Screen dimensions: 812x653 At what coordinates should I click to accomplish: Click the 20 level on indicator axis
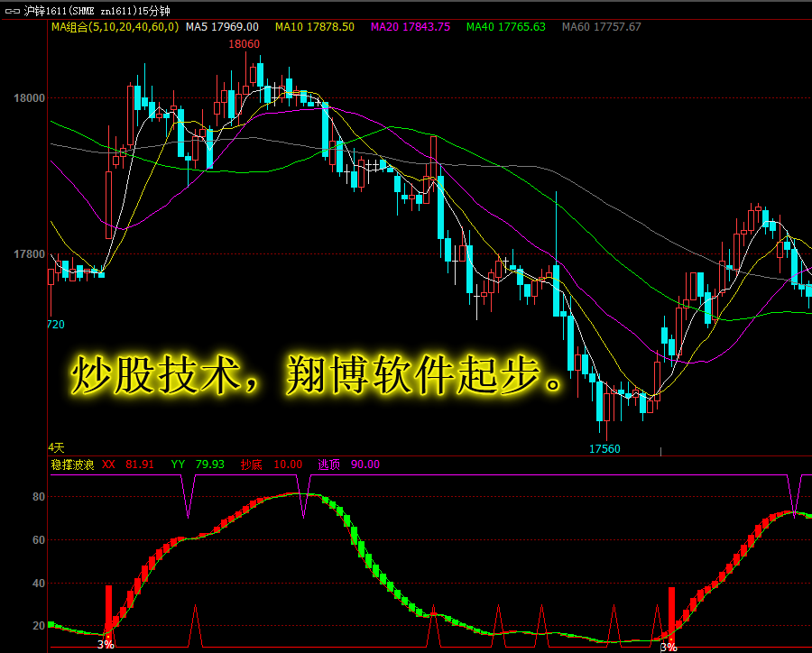tap(39, 626)
